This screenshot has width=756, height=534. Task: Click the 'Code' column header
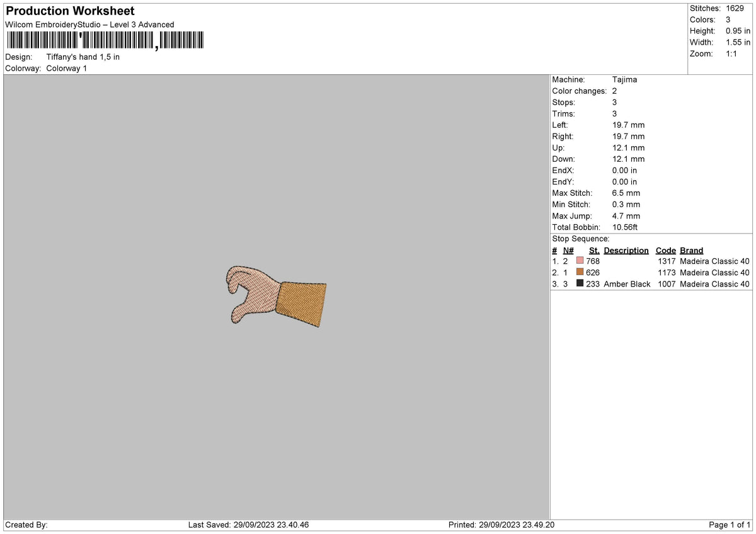pos(665,250)
